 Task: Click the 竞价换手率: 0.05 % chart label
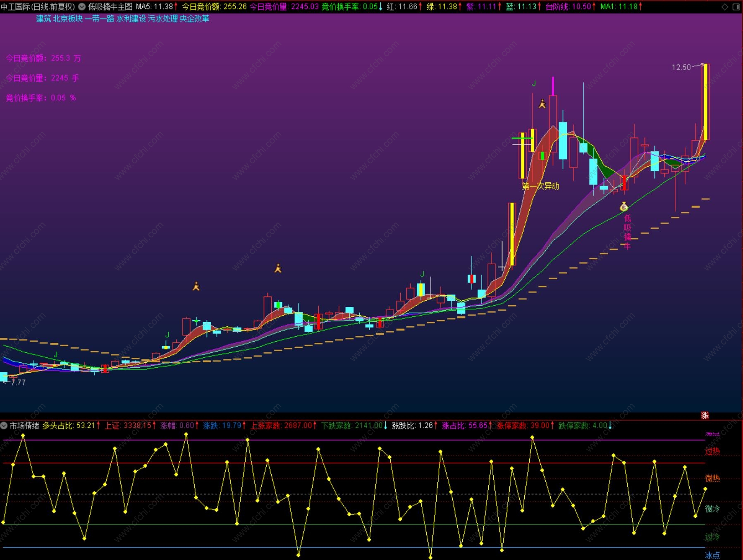(41, 98)
